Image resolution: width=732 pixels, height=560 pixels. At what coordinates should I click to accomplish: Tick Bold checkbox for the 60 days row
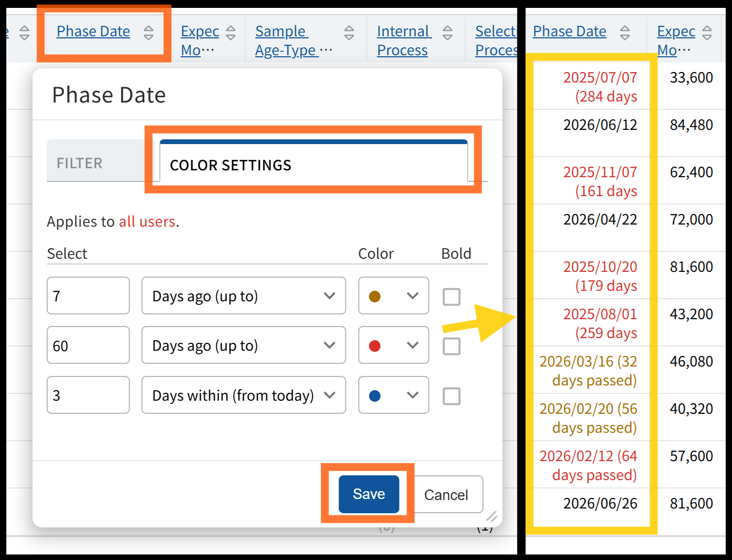(452, 346)
